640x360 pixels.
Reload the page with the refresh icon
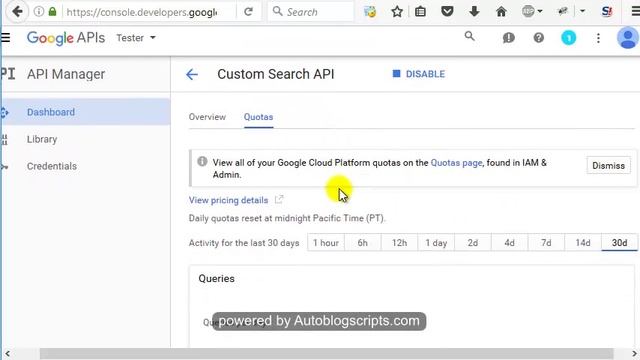[248, 12]
